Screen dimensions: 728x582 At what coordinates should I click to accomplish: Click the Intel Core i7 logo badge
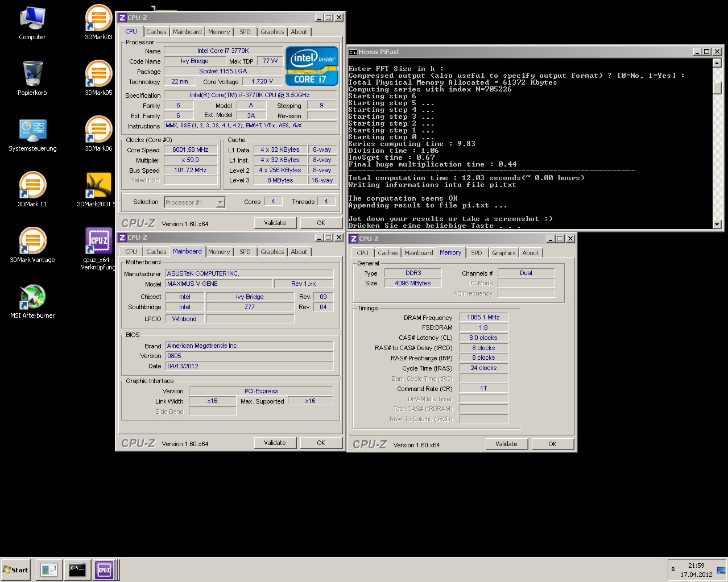click(x=312, y=66)
